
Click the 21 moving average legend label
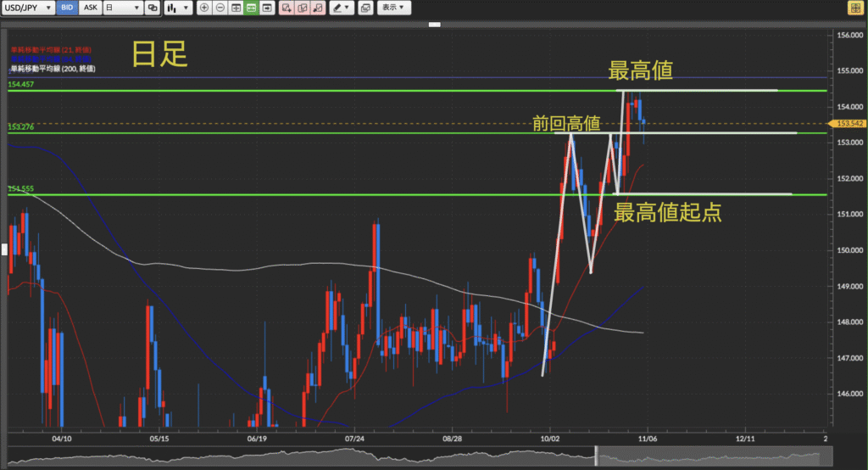coord(49,51)
